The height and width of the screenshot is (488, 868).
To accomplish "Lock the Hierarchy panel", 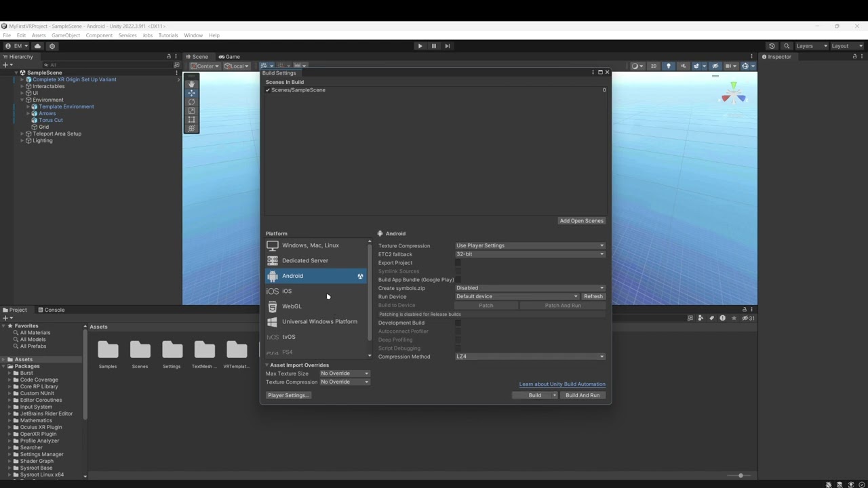I will coord(169,56).
